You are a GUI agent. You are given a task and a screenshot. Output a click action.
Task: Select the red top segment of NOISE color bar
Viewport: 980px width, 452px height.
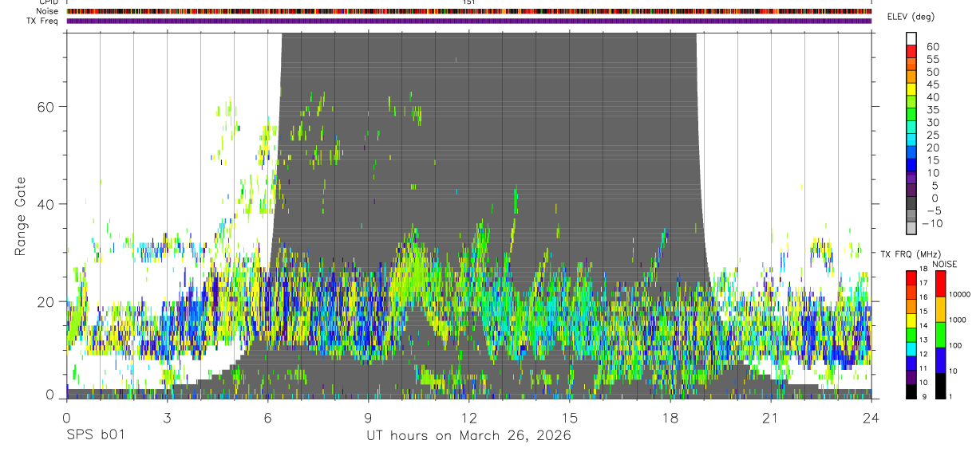pyautogui.click(x=941, y=284)
